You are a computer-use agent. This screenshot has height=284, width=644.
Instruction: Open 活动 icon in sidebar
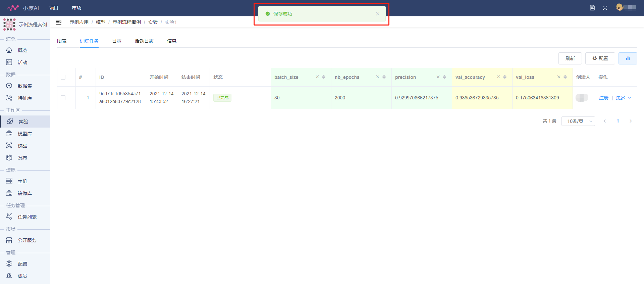9,62
